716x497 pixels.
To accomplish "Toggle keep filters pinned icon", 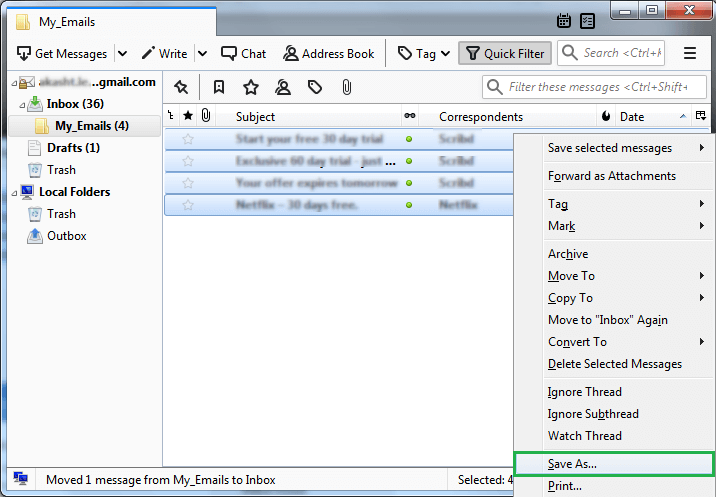I will [181, 87].
